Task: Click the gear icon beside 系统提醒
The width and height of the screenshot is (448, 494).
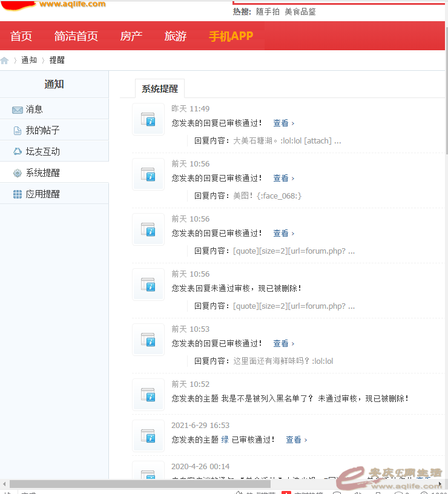Action: 18,173
